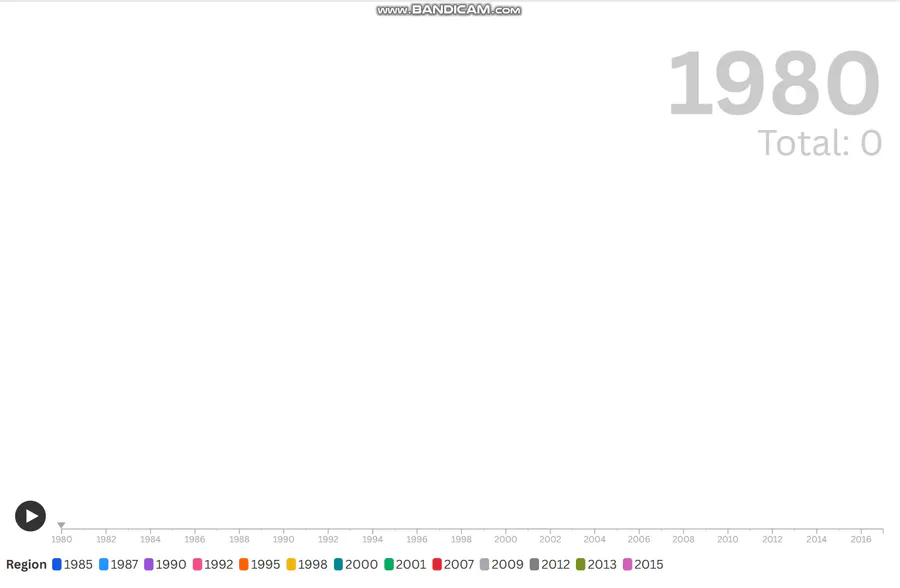Toggle the purple 1990 legend swatch
This screenshot has height=588, width=900.
coord(149,564)
